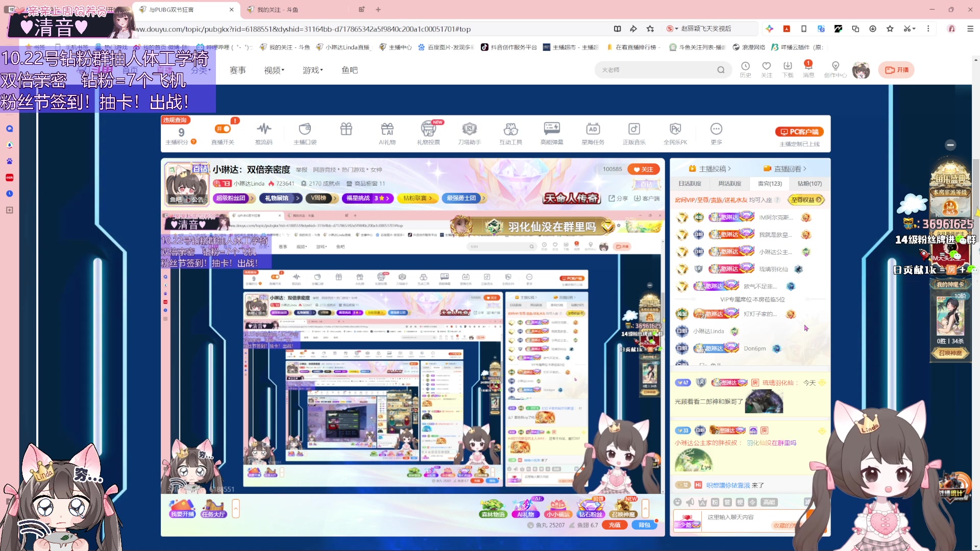Screen dimensions: 980x551
Task: Open the 全民乐PK tool
Action: [x=675, y=133]
